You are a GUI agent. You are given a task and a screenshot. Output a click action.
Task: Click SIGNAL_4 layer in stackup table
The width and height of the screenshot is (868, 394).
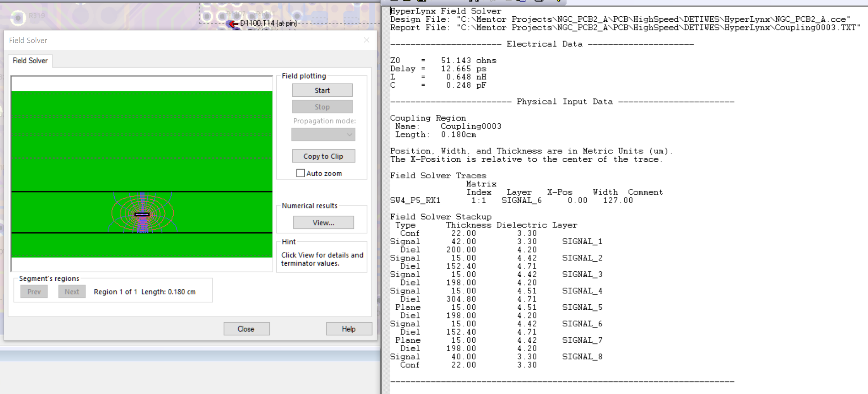(582, 291)
